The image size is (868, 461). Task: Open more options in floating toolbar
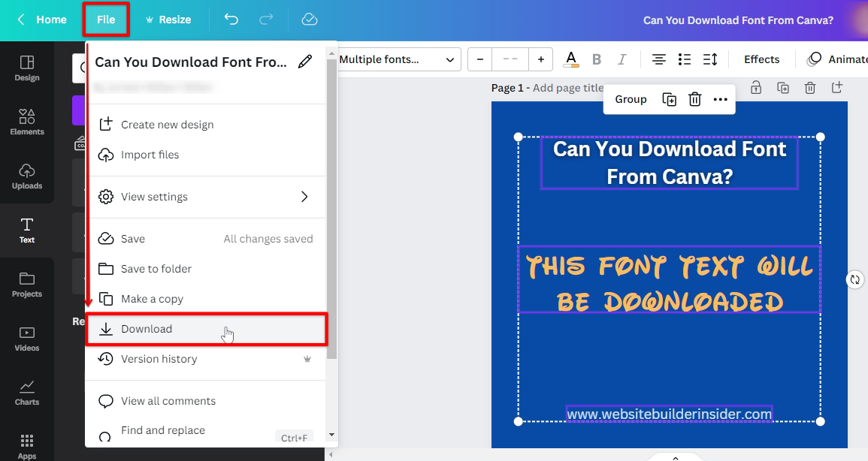720,99
